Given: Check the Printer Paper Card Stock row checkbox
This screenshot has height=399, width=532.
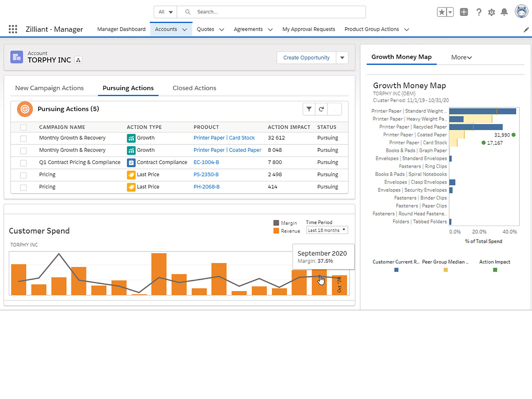Looking at the screenshot, I should [x=23, y=138].
